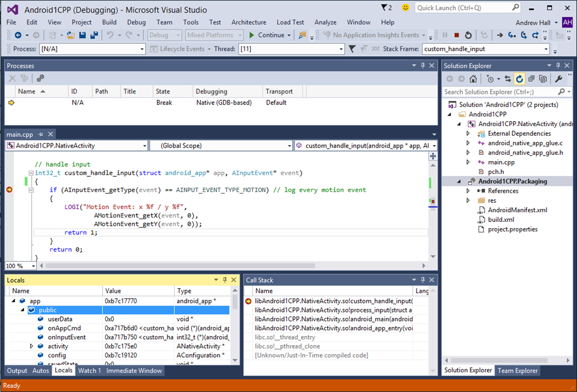Toggle auto hide pin on Locals panel
The height and width of the screenshot is (392, 577).
pos(225,280)
